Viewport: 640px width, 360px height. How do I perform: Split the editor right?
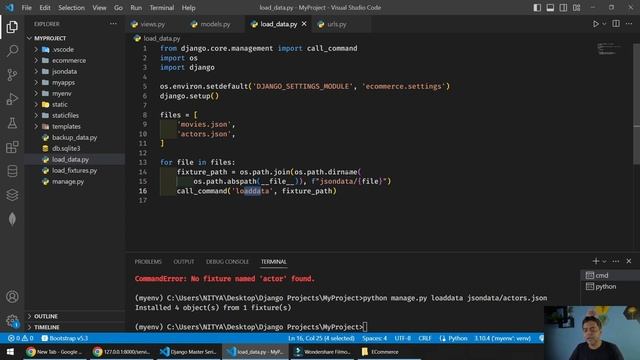(x=616, y=24)
